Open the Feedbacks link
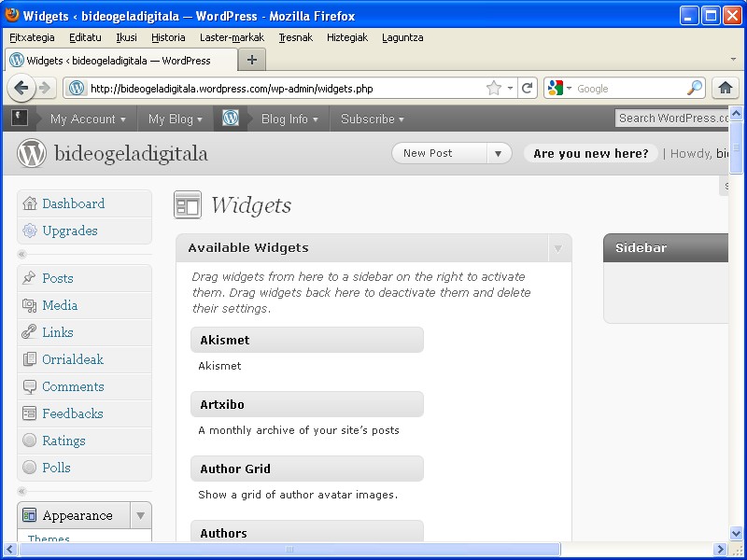This screenshot has width=747, height=560. click(73, 413)
